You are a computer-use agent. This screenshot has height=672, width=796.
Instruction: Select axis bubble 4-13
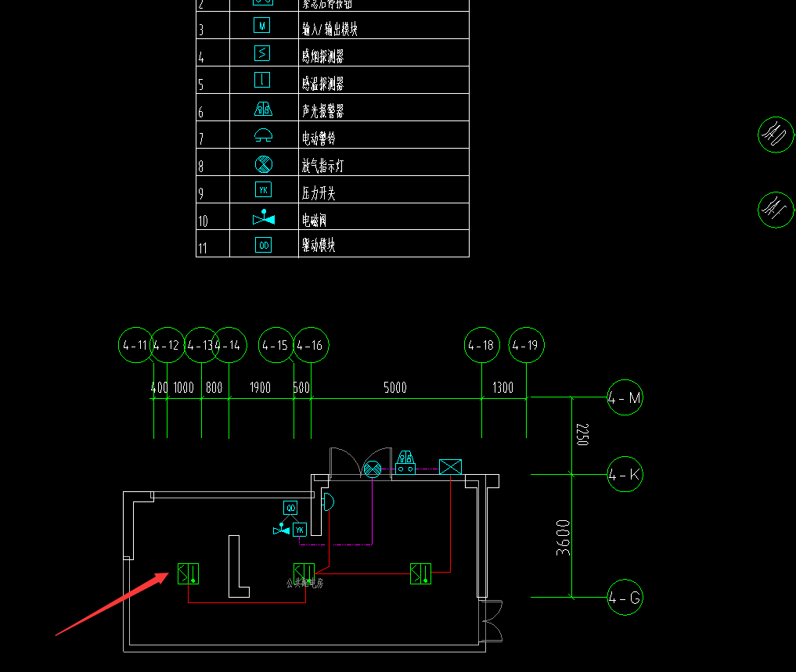(x=201, y=345)
